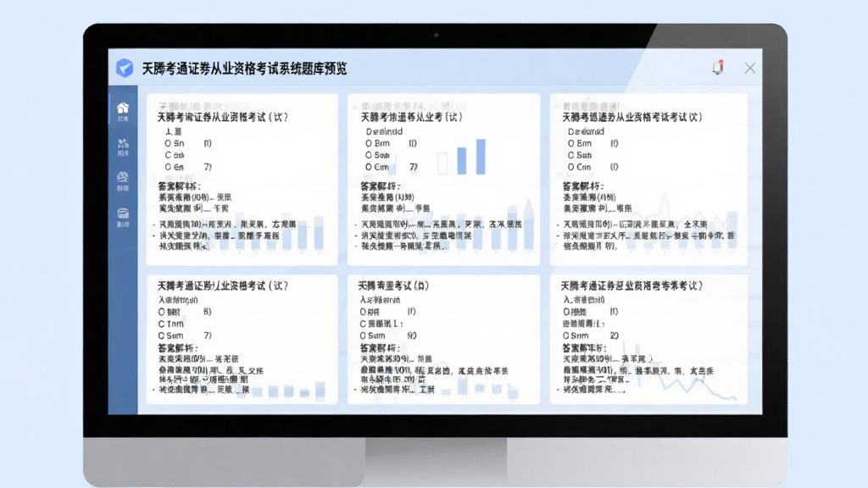Click window title "天腾考通证券从业资格考试系统题库预览"
868x488 pixels.
point(244,69)
